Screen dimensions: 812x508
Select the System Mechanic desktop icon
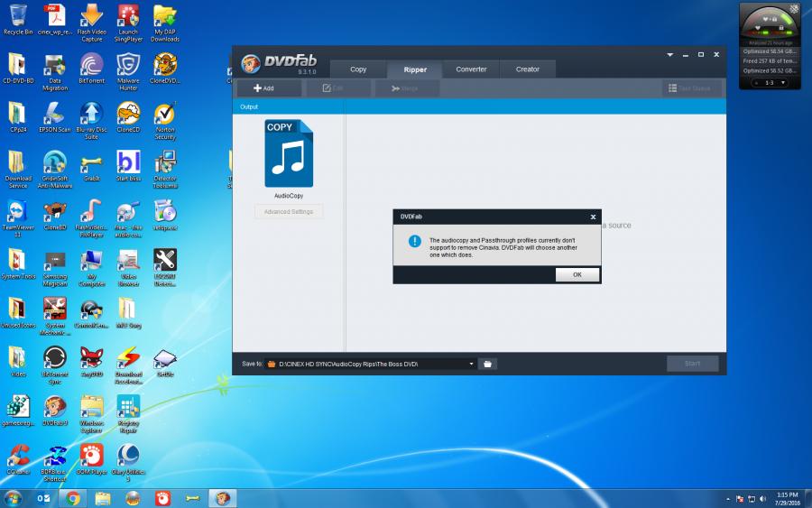[55, 316]
